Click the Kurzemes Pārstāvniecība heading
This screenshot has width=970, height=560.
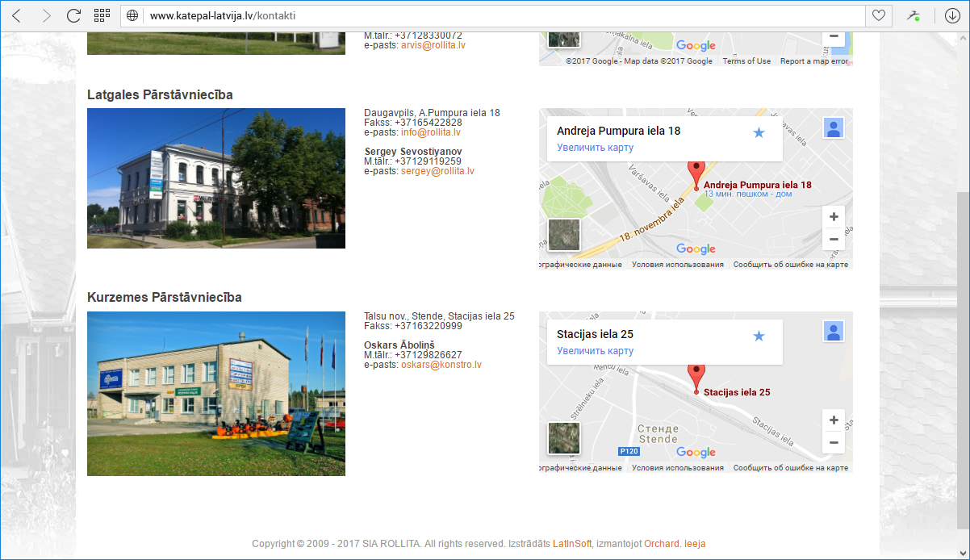tap(165, 298)
